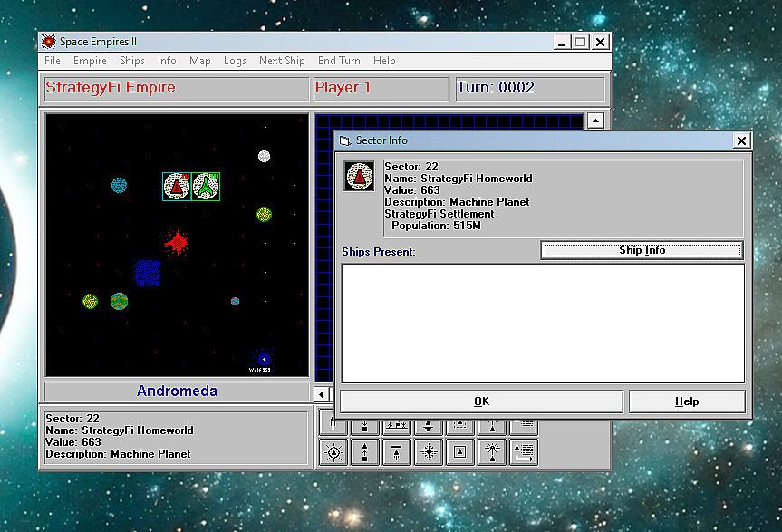Click 'Name: StrategyFi Homeworld' in the bottom status panel
Image resolution: width=782 pixels, height=532 pixels.
point(120,430)
